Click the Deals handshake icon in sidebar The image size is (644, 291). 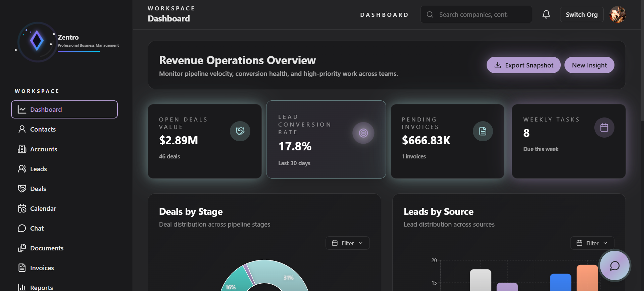pyautogui.click(x=22, y=189)
